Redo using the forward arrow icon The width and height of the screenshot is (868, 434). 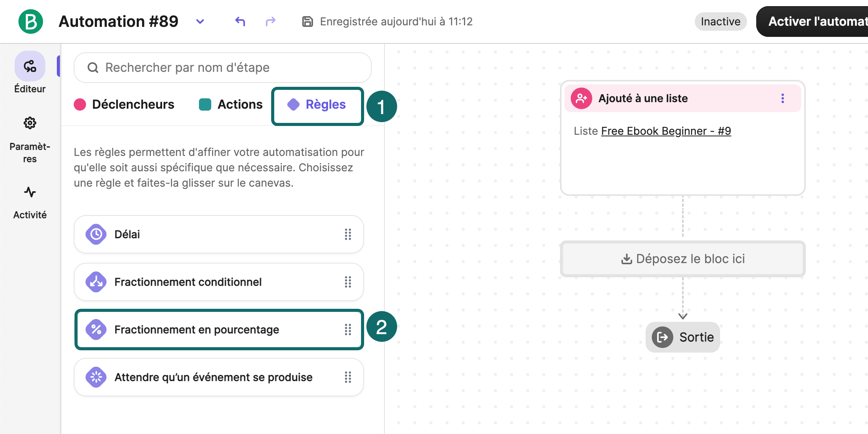click(271, 22)
